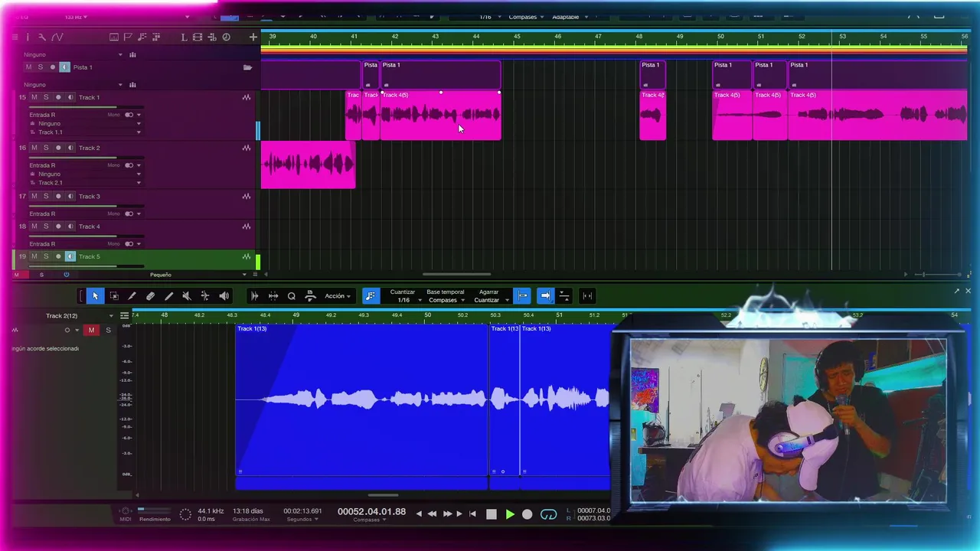Arm record on Track 3
980x551 pixels.
click(58, 197)
